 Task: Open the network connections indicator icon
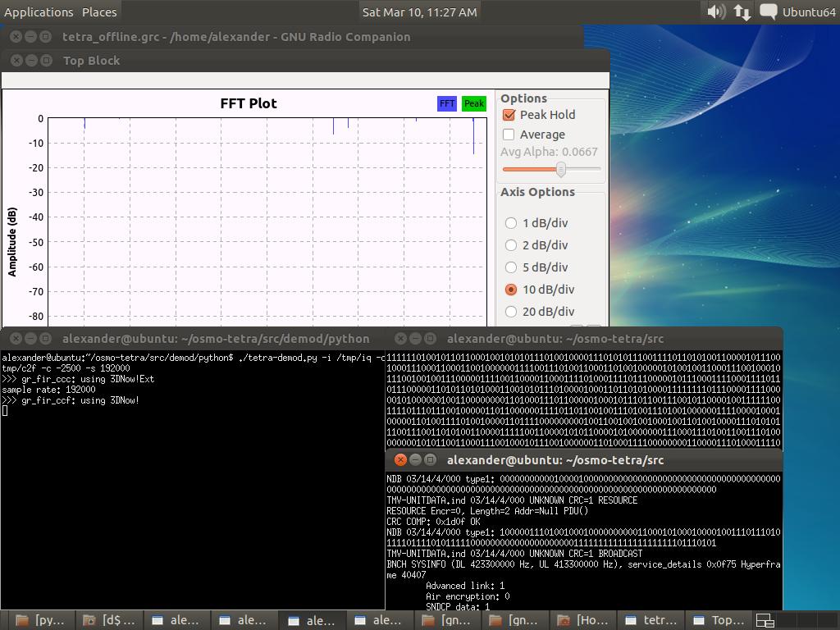(742, 11)
